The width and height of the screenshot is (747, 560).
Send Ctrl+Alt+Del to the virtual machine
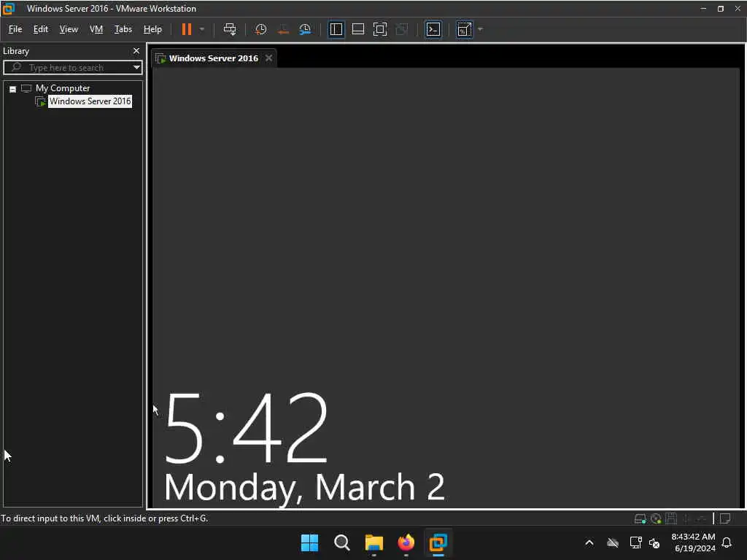click(230, 29)
